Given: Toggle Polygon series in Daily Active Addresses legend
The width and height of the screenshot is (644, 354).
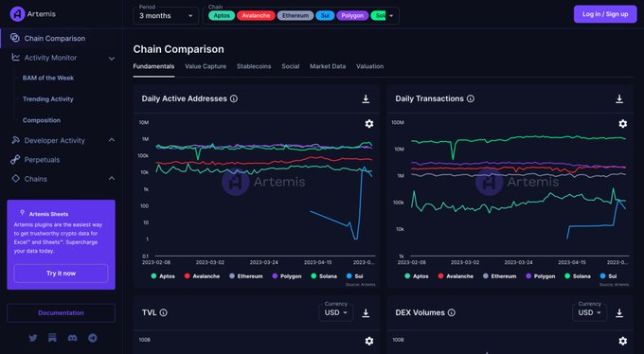Looking at the screenshot, I should 287,276.
